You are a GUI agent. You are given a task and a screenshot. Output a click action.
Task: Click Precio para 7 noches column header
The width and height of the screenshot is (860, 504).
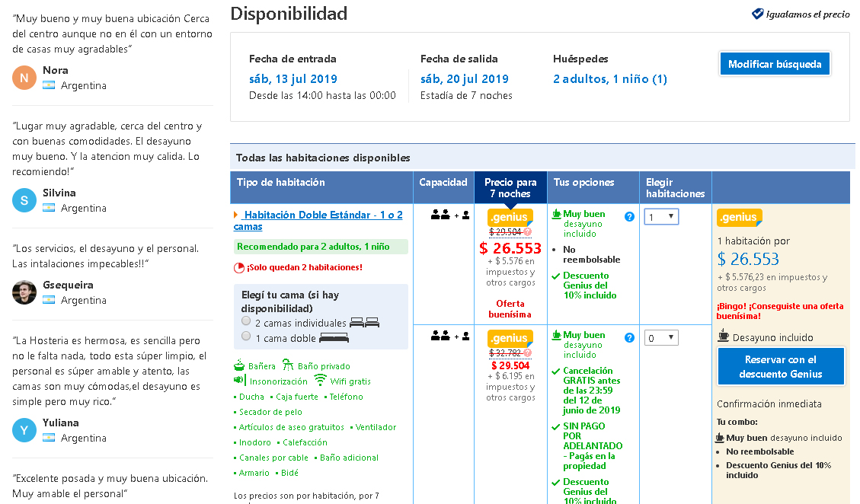510,187
